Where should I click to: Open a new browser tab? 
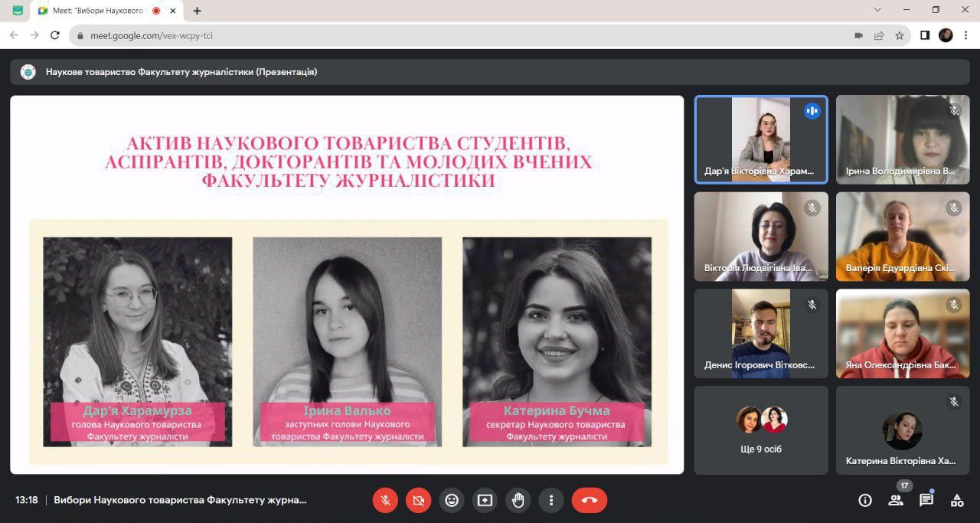point(198,11)
